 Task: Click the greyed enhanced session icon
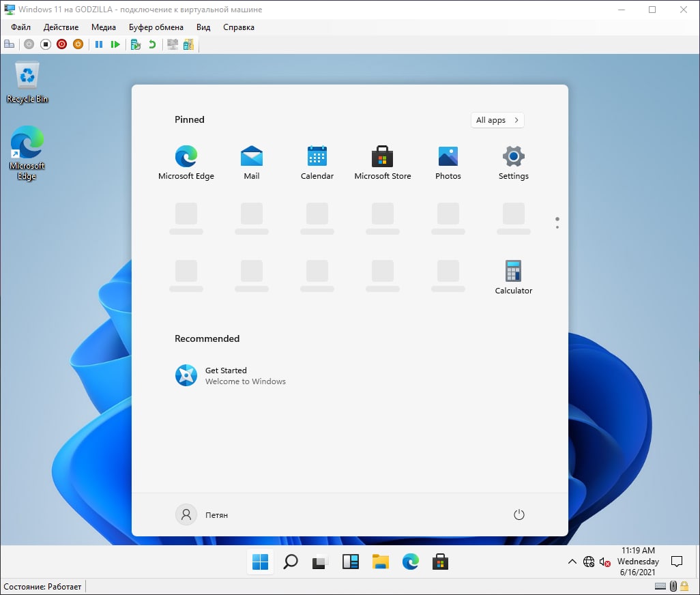[173, 44]
